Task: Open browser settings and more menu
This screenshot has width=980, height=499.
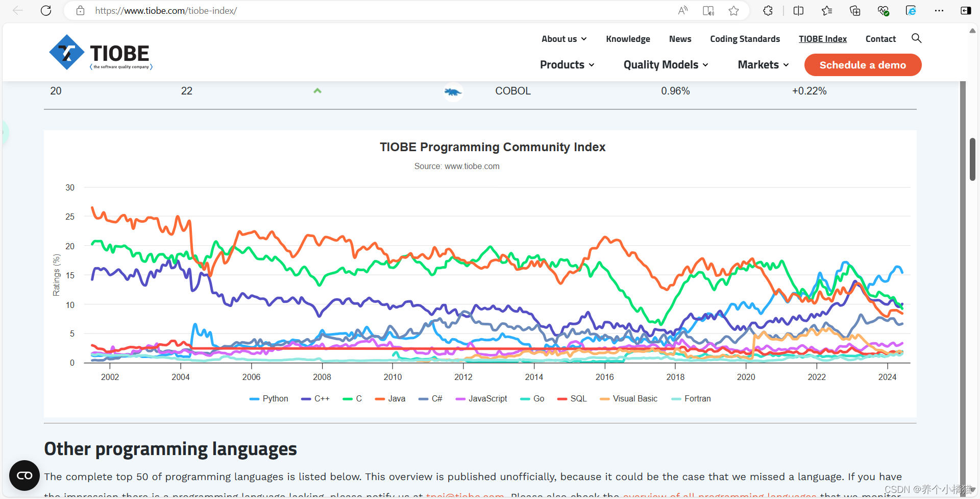Action: point(939,11)
